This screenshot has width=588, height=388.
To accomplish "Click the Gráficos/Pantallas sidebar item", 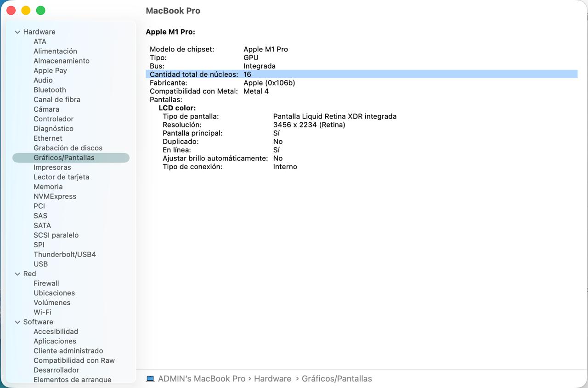I will [x=64, y=158].
